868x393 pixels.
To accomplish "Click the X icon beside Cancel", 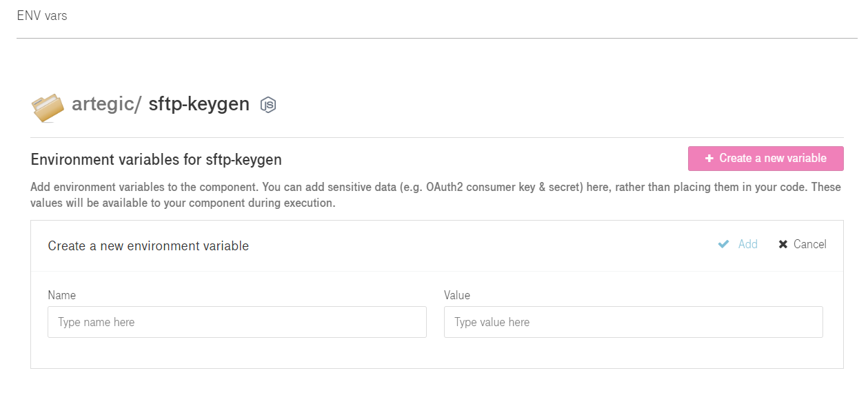I will point(783,244).
